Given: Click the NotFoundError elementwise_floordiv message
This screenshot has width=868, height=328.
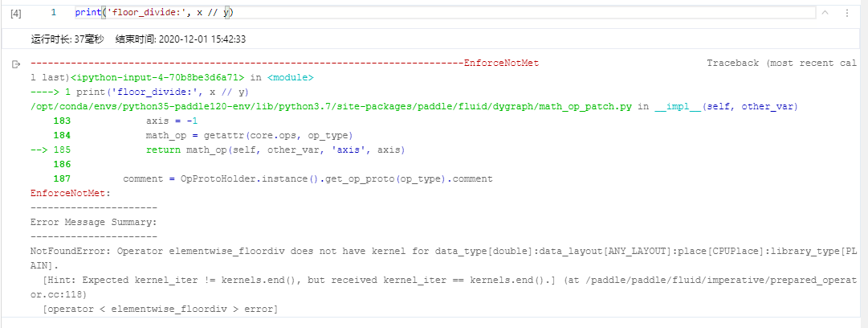Looking at the screenshot, I should click(x=443, y=258).
